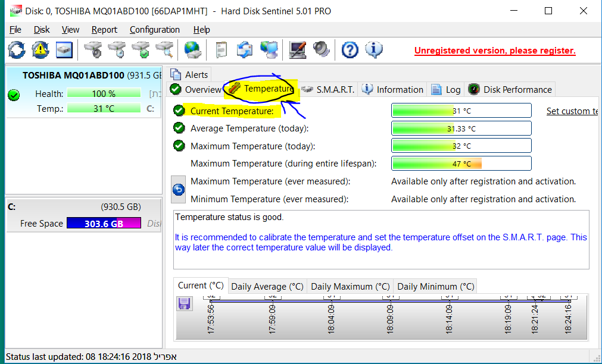
Task: Click 'Minimum Temperature (ever measured):' label
Action: pos(270,199)
